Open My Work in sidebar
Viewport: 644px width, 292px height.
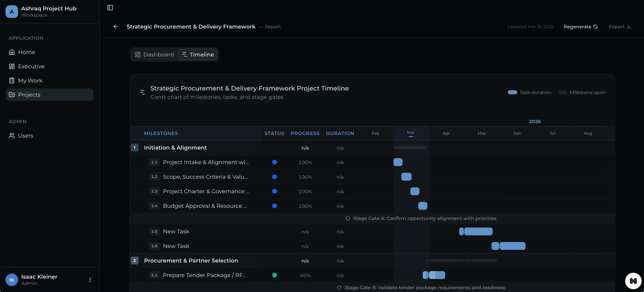pyautogui.click(x=49, y=80)
